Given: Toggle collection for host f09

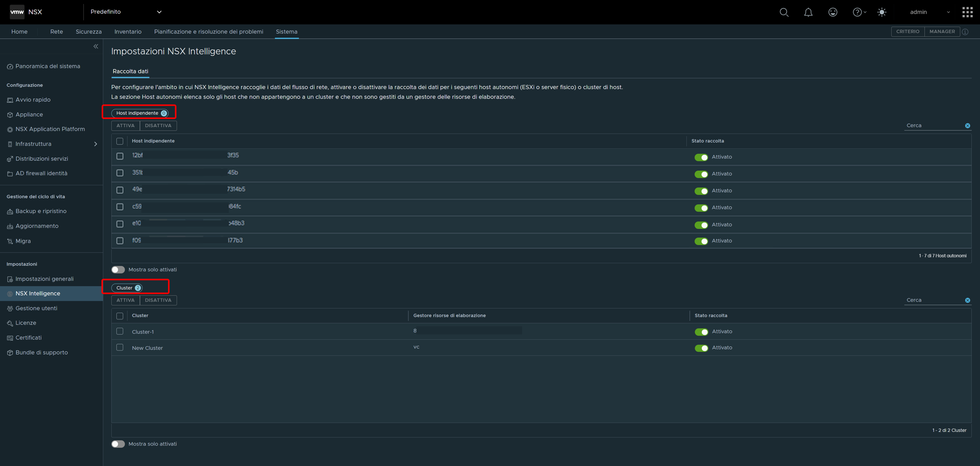Looking at the screenshot, I should [x=701, y=241].
